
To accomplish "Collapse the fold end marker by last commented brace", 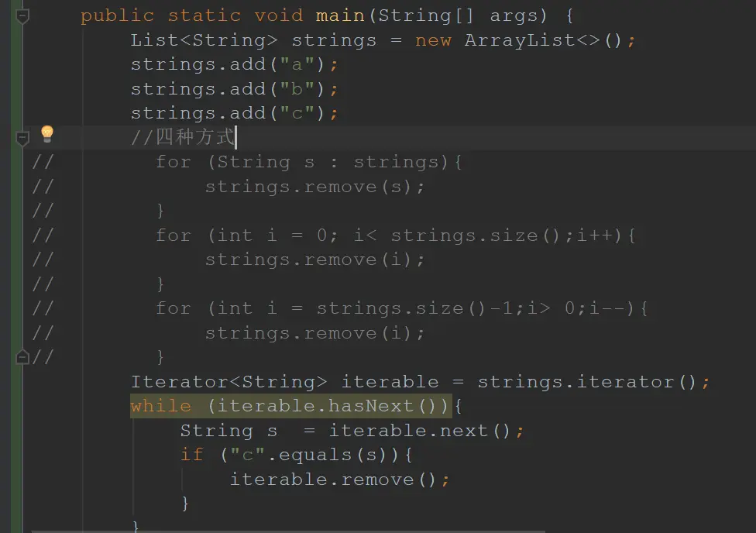I will [x=22, y=357].
